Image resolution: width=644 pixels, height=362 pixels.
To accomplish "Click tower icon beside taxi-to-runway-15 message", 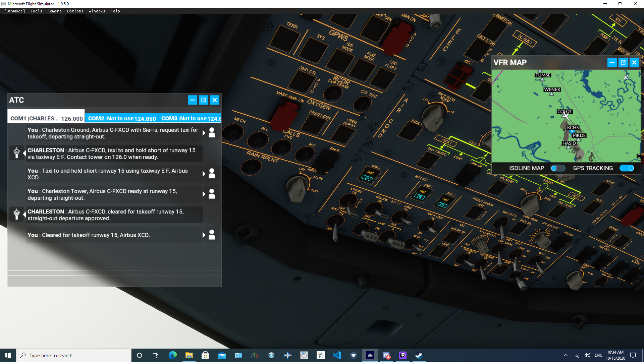I will click(x=16, y=153).
